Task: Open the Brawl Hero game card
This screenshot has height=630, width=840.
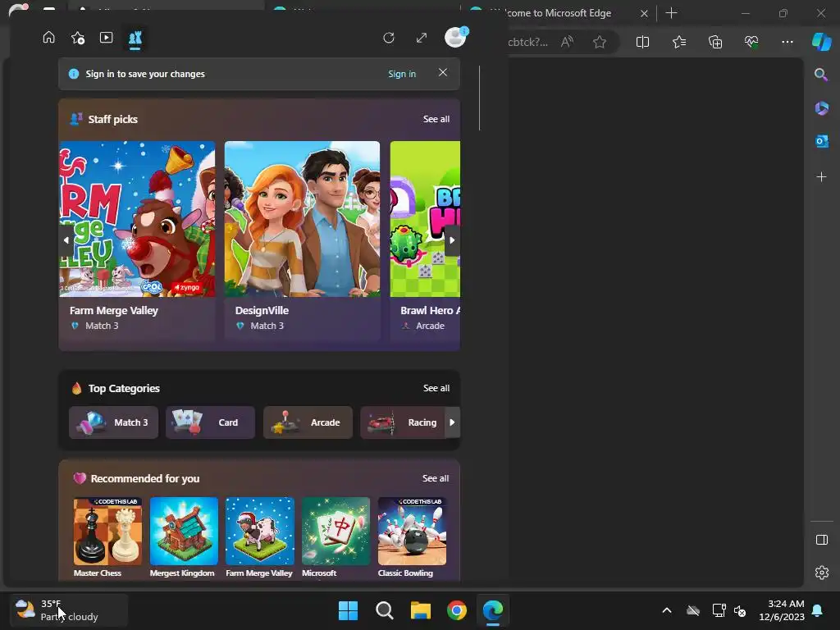Action: click(425, 240)
